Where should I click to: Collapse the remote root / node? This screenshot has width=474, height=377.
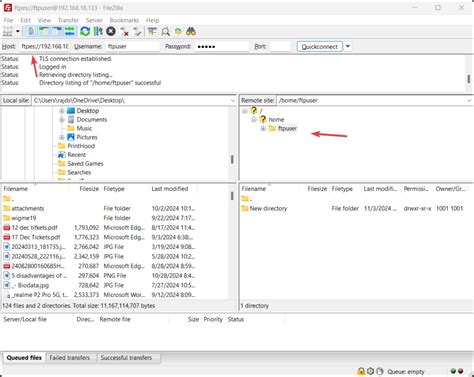[245, 111]
